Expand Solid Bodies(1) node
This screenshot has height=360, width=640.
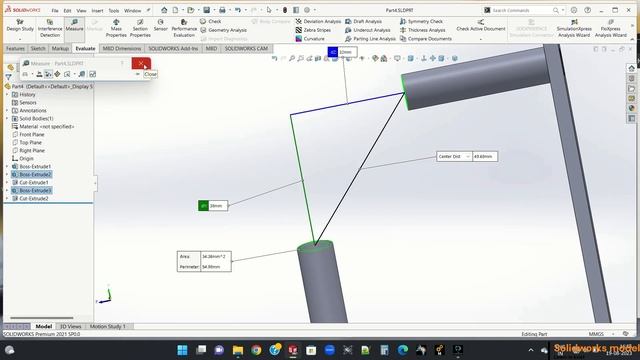pyautogui.click(x=7, y=118)
